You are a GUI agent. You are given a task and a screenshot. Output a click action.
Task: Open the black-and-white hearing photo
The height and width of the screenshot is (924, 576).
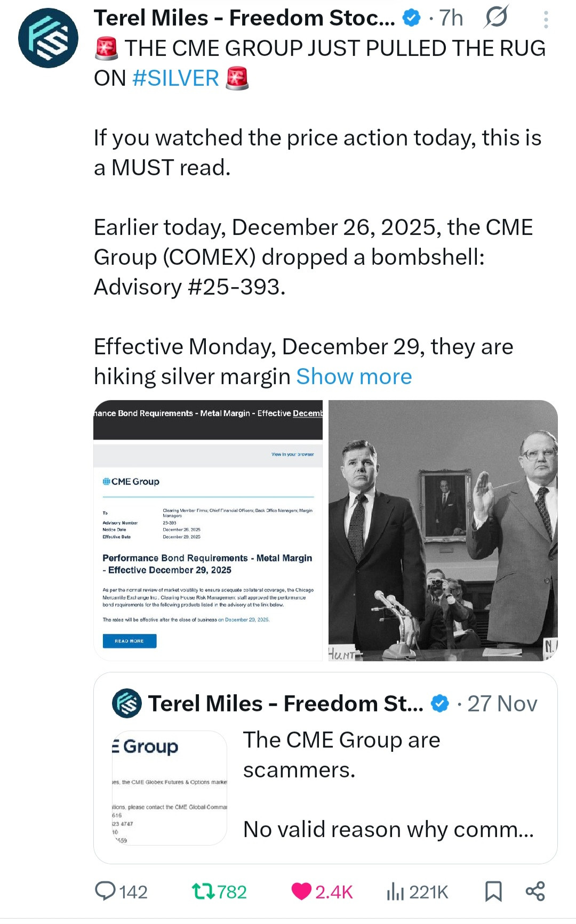tap(443, 530)
